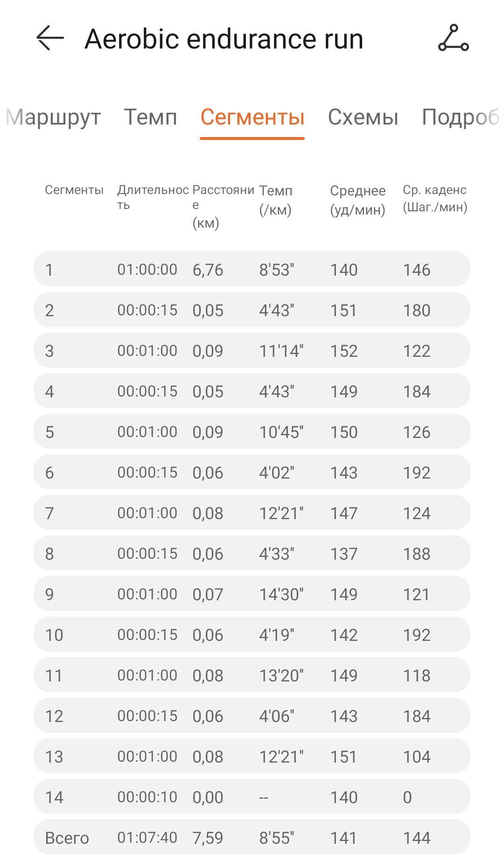Image resolution: width=504 pixels, height=868 pixels.
Task: Tap the Aerobic endurance run title
Action: pyautogui.click(x=224, y=38)
